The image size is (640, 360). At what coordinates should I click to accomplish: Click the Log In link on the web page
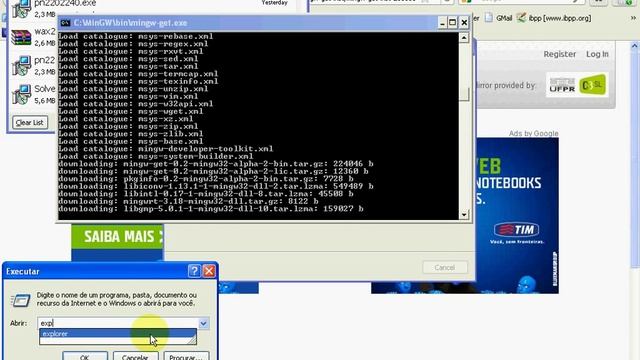point(597,54)
